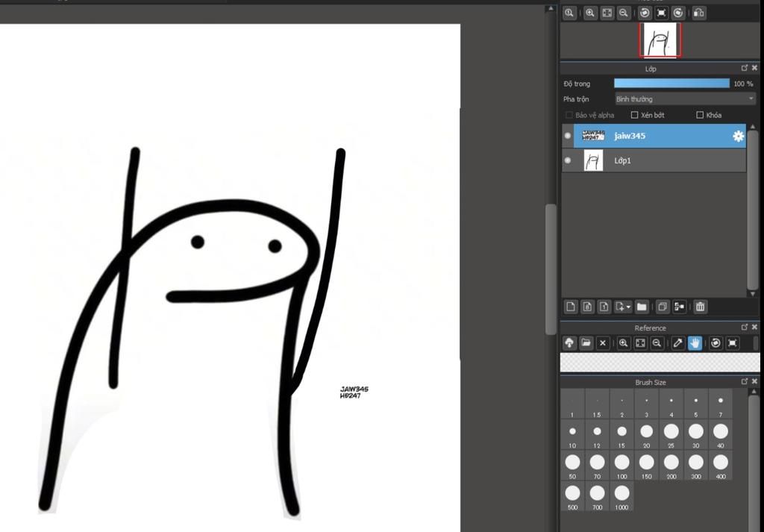Open jaiw345 layer settings gear
The width and height of the screenshot is (764, 532).
(738, 137)
